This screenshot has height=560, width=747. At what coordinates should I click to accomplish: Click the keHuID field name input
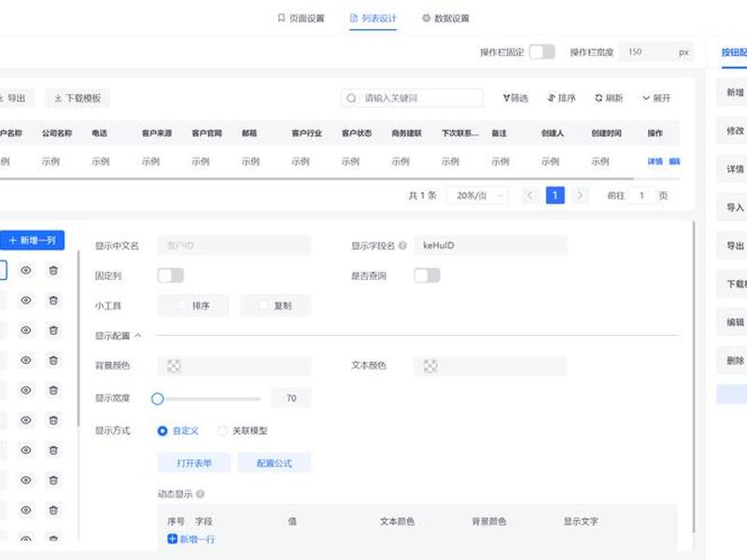[490, 245]
